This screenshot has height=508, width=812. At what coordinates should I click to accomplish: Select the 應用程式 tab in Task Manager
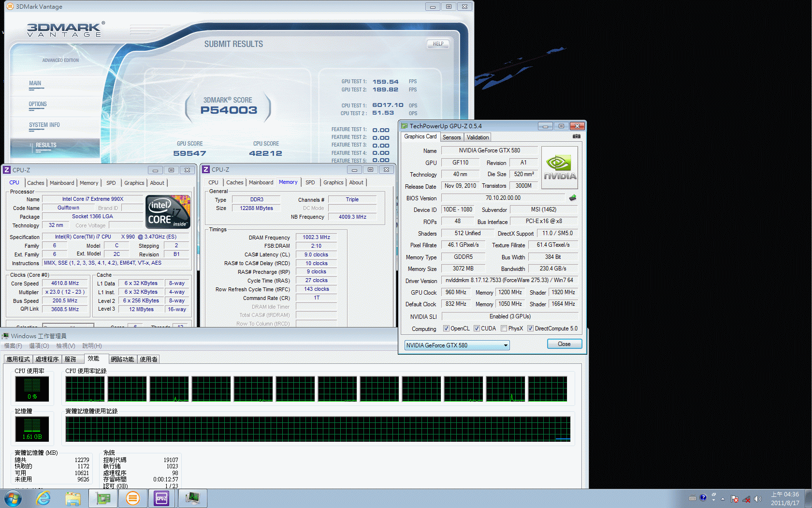(x=18, y=359)
